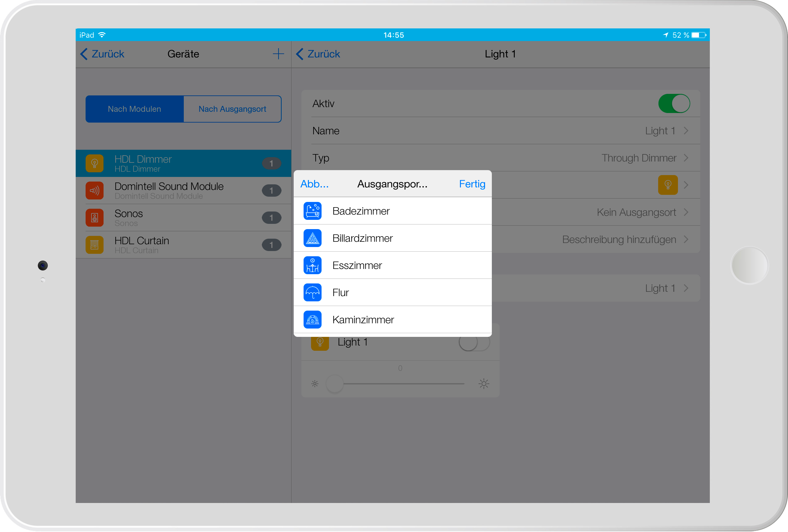Select the HDL Dimmer module row

pyautogui.click(x=183, y=163)
